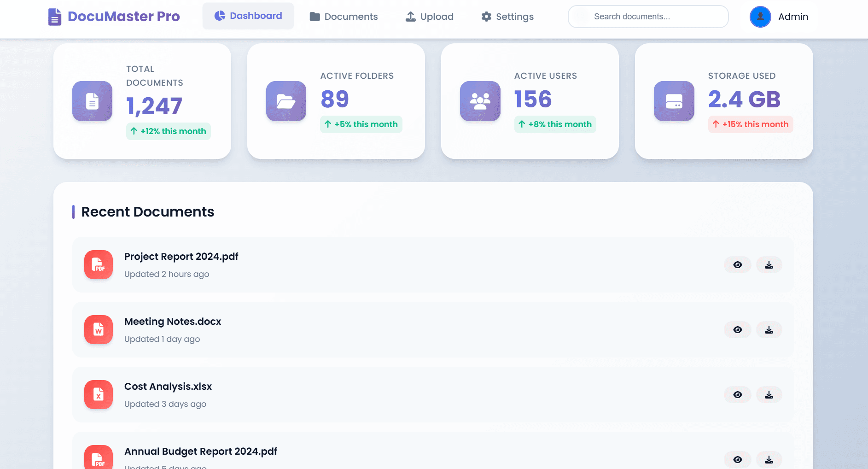Click the Total Documents file icon

pos(92,101)
